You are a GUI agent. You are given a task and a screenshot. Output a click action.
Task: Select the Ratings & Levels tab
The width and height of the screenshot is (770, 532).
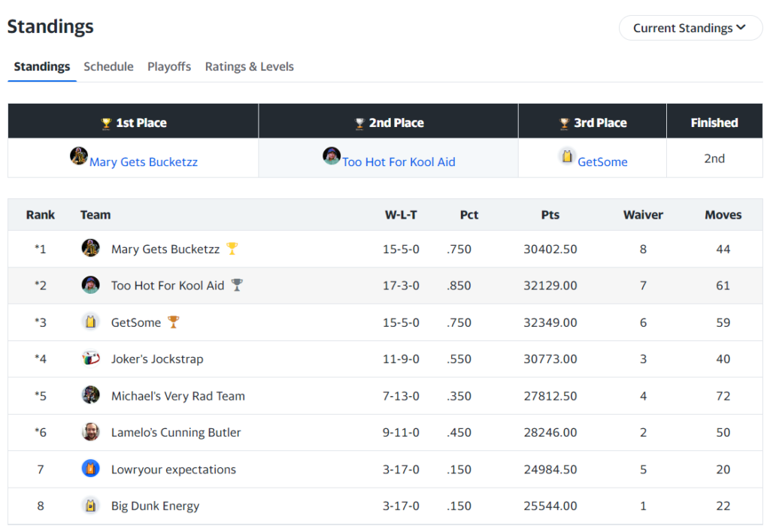click(249, 67)
